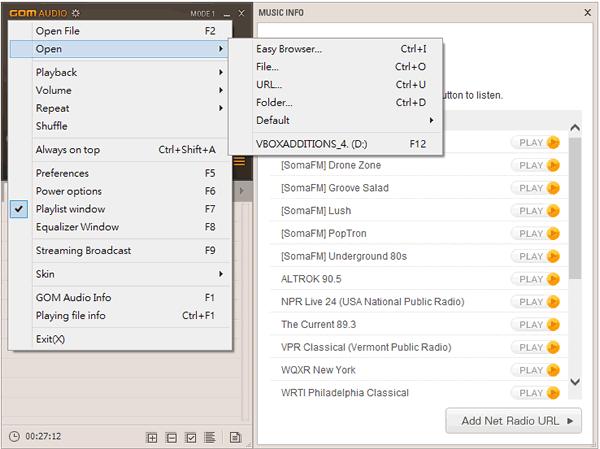The image size is (600, 449).
Task: Select the NPR Live 24 station name
Action: 373,302
